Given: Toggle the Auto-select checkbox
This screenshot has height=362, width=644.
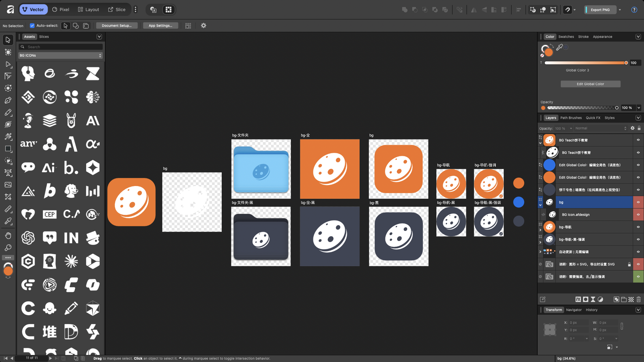Looking at the screenshot, I should pos(32,25).
